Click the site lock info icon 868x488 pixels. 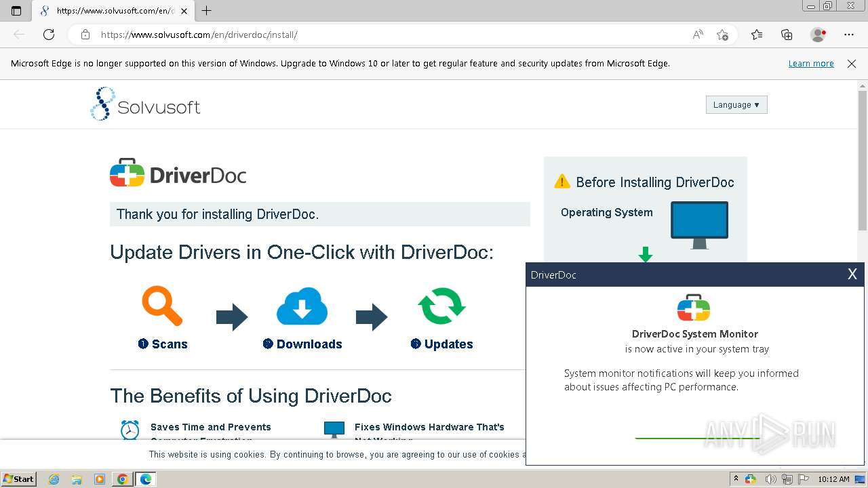pos(85,35)
